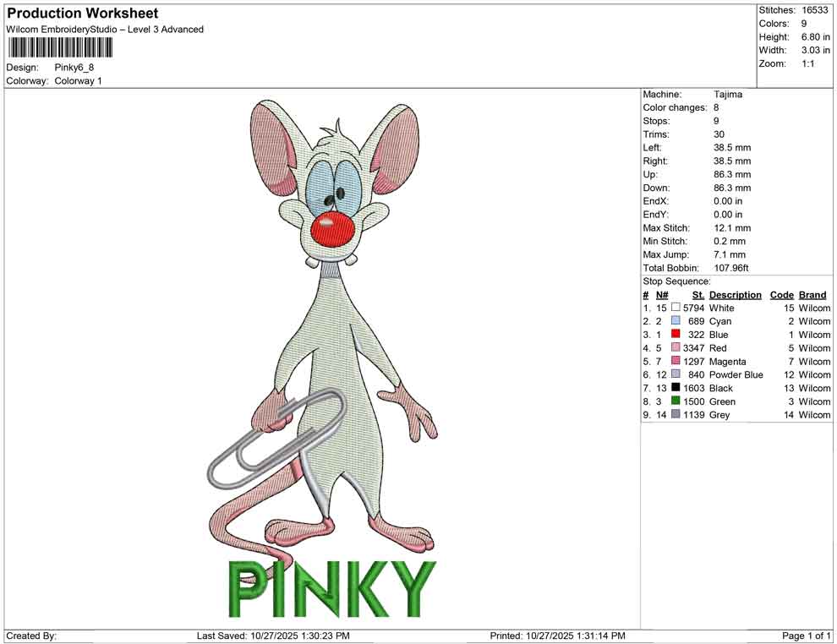The image size is (837, 644).
Task: Click the St. column header
Action: point(698,295)
